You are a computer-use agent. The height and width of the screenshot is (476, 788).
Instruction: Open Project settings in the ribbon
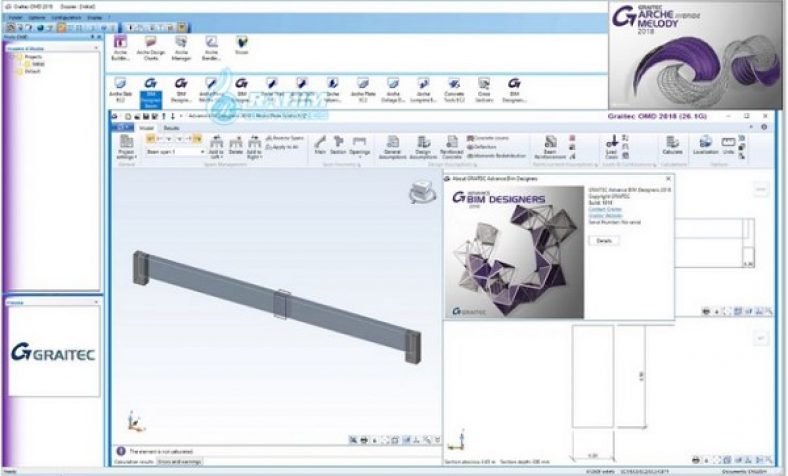pyautogui.click(x=126, y=147)
